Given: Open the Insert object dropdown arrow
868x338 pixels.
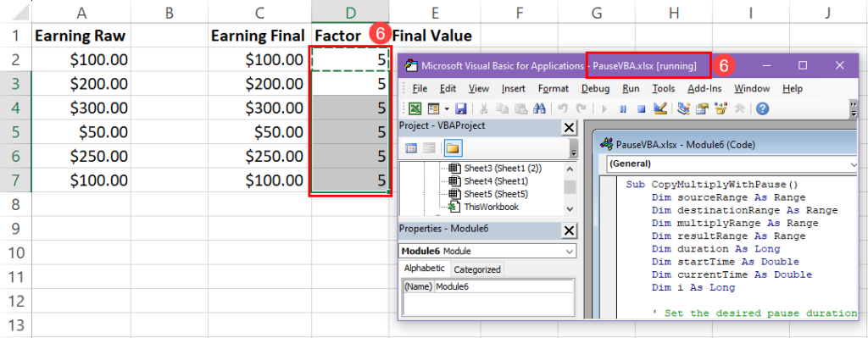Looking at the screenshot, I should (446, 108).
